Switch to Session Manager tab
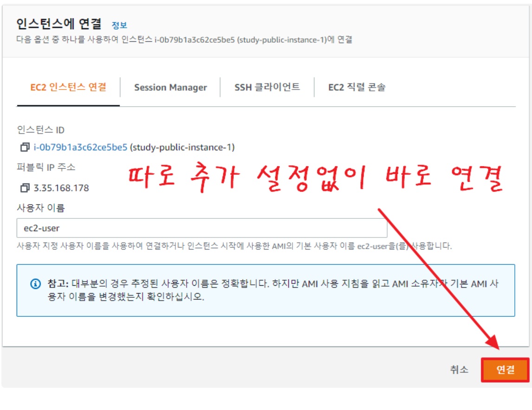This screenshot has width=532, height=410. [x=170, y=87]
